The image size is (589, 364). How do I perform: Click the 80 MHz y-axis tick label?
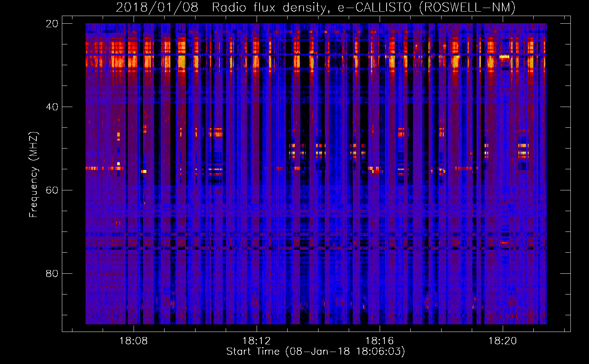point(52,273)
